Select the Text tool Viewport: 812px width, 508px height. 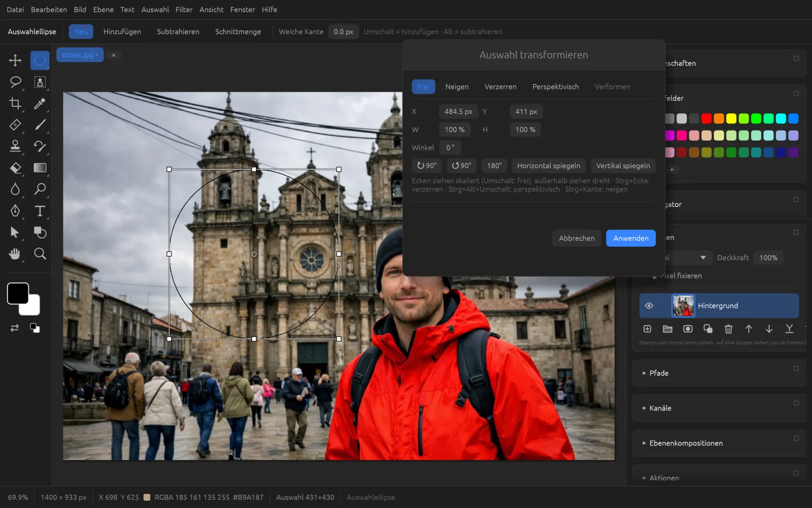click(x=40, y=211)
